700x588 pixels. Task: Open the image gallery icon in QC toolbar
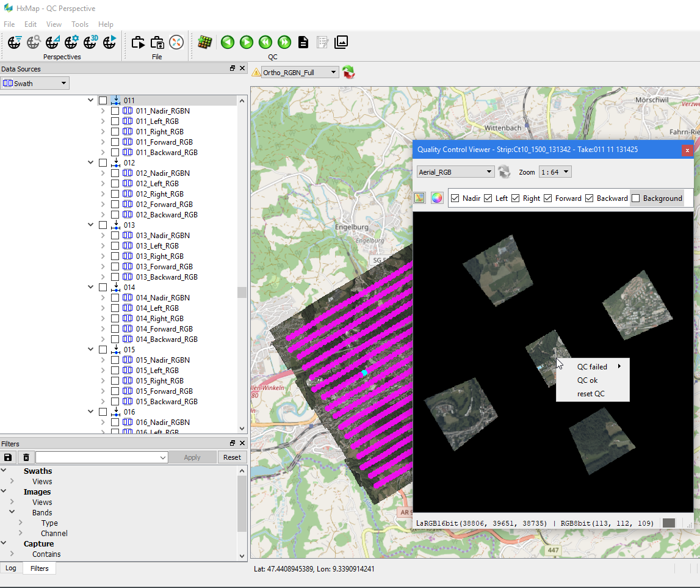coord(341,42)
